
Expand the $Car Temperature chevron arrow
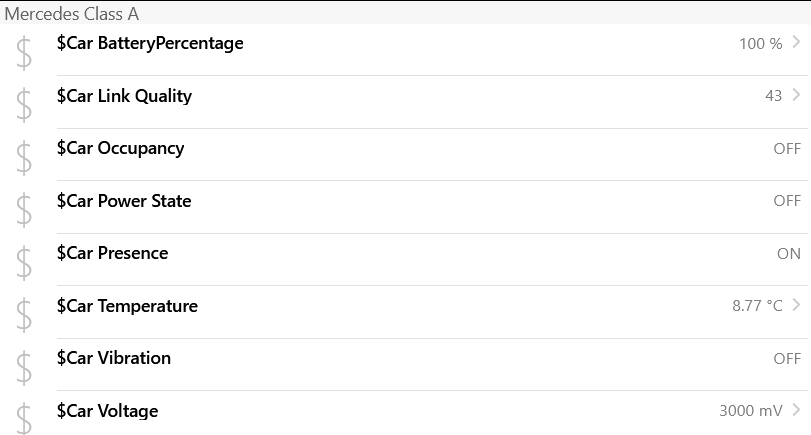click(797, 305)
